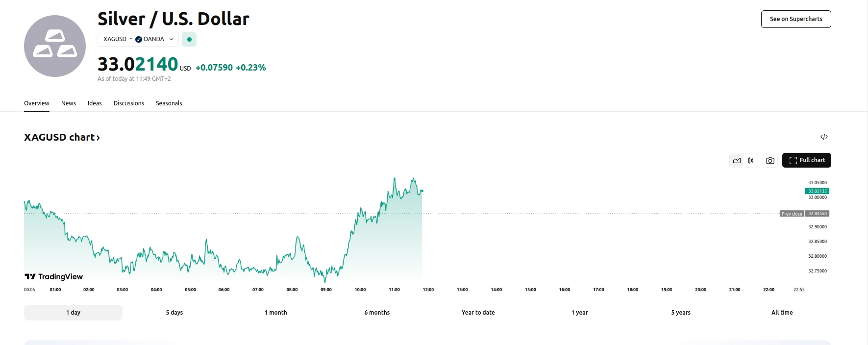Click the silver bars symbol logo
Screen dimensions: 868x345
[55, 46]
